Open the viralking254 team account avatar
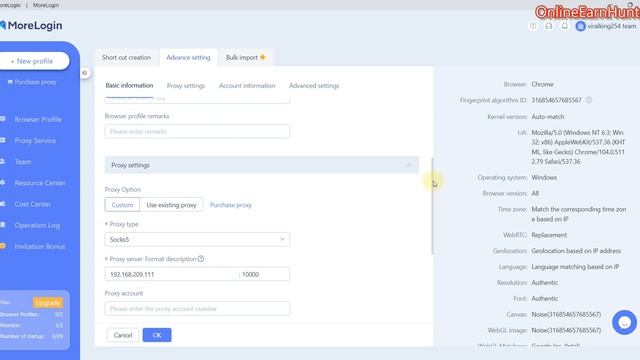Viewport: 640px width, 360px height. [x=580, y=26]
